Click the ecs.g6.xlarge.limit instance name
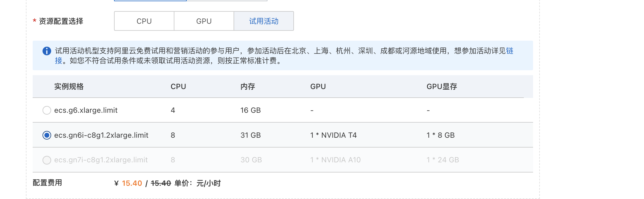644x199 pixels. pos(86,110)
